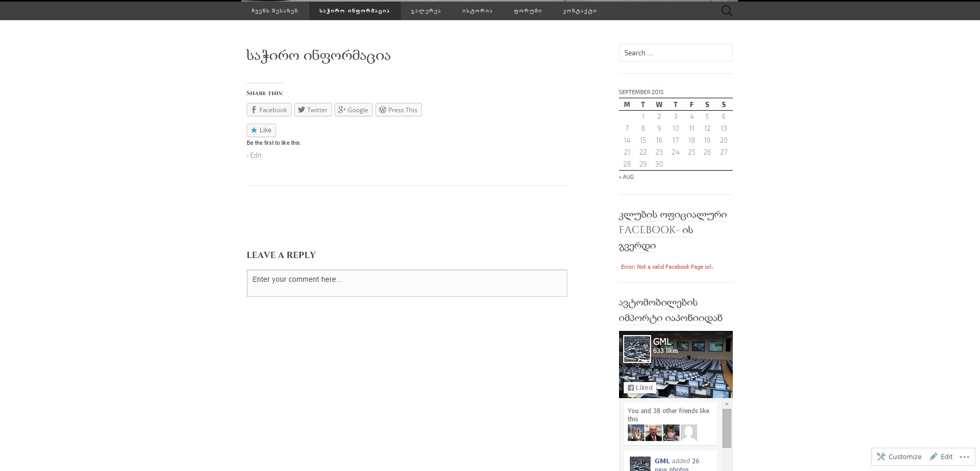
Task: Share this page on Facebook
Action: pos(269,110)
